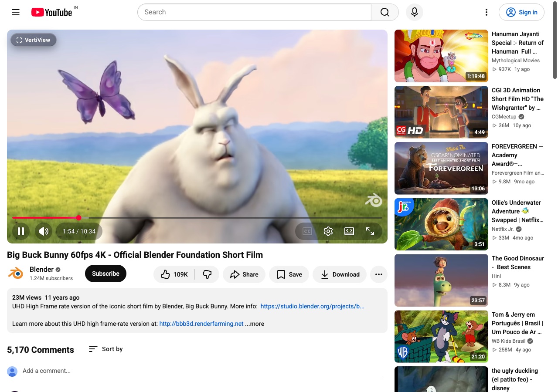Image resolution: width=558 pixels, height=392 pixels.
Task: Go to YouTube home via logo
Action: tap(51, 12)
